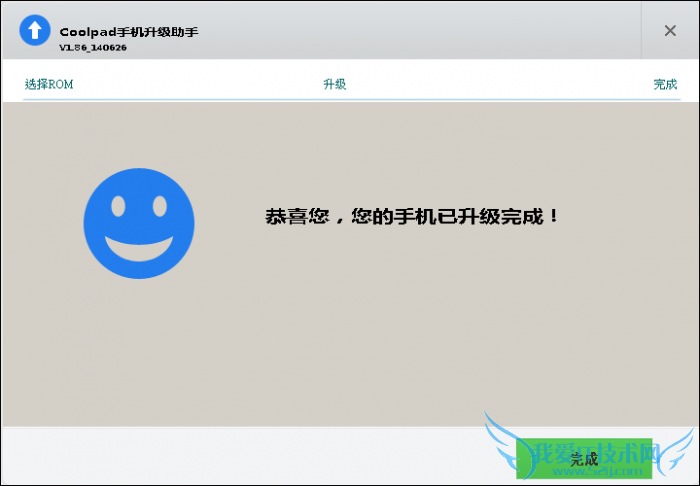Click the 恭喜您 upgrade complete message
Image resolution: width=700 pixels, height=486 pixels.
coord(411,216)
